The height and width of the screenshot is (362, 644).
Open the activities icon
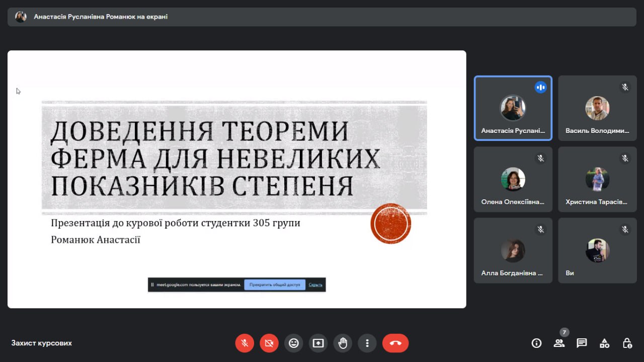(x=604, y=343)
